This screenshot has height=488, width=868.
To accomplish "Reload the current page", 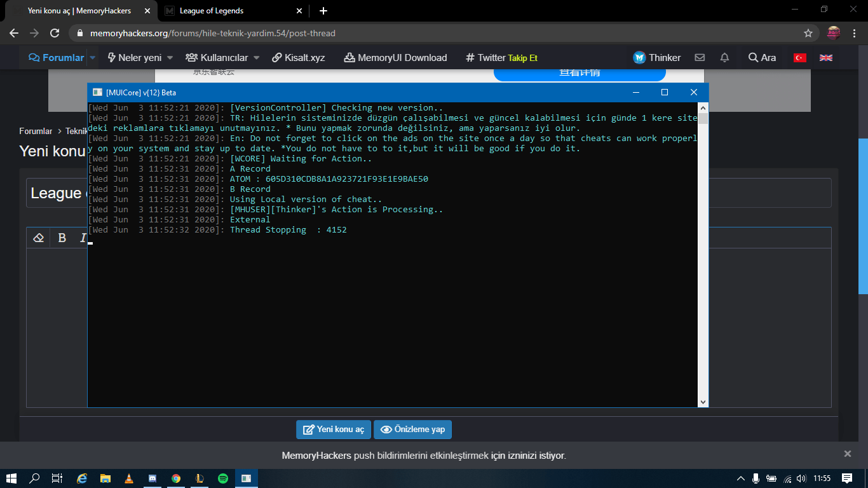I will (x=55, y=33).
